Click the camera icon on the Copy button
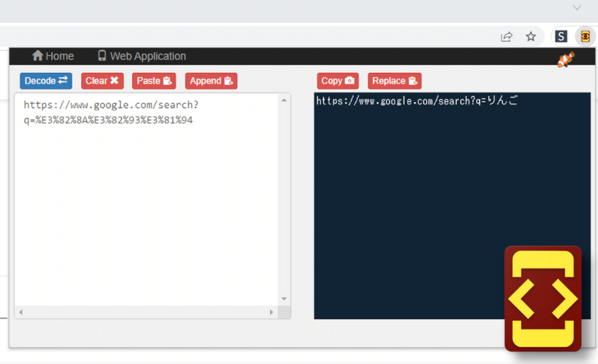Screen dimensions: 598x364 (350, 81)
